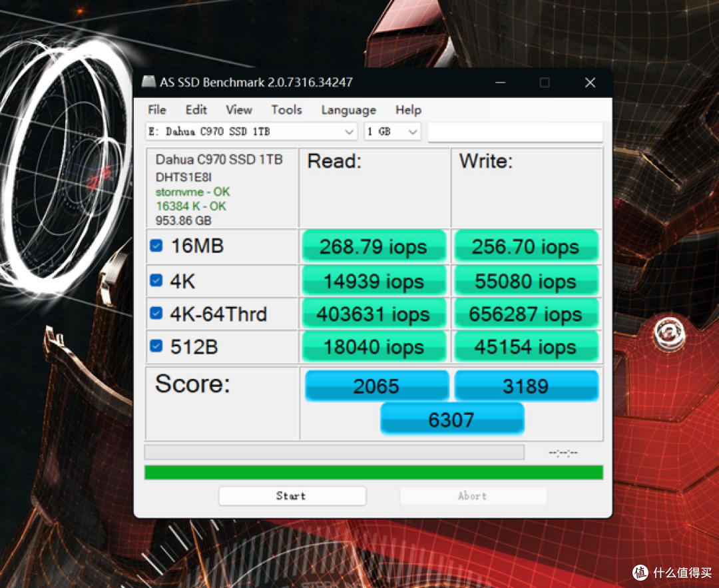
Task: Click the Score: label
Action: pos(192,384)
